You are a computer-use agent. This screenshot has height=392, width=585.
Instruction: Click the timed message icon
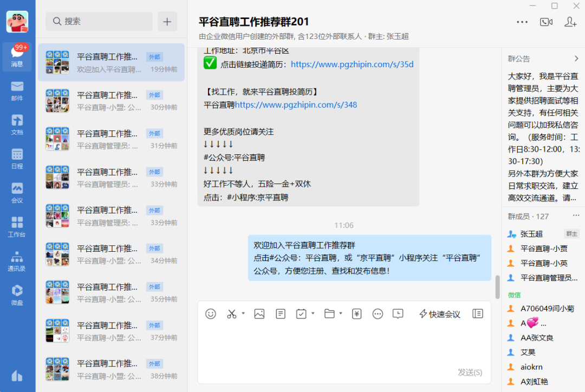[x=398, y=314]
